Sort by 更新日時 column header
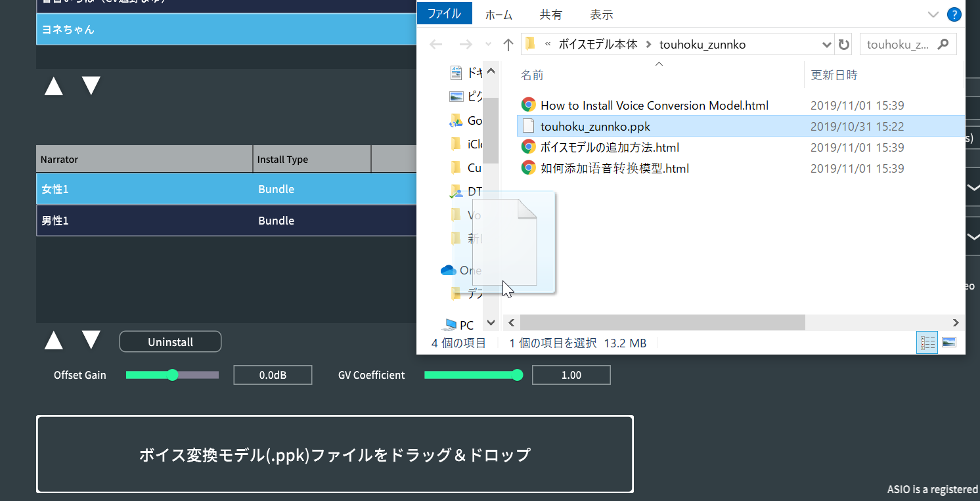Screen dimensions: 980x501 (x=834, y=75)
